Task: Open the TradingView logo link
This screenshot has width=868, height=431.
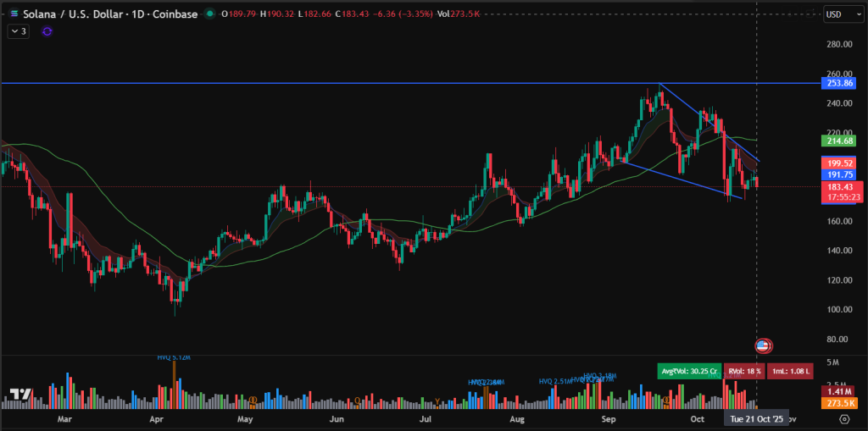Action: pos(21,395)
